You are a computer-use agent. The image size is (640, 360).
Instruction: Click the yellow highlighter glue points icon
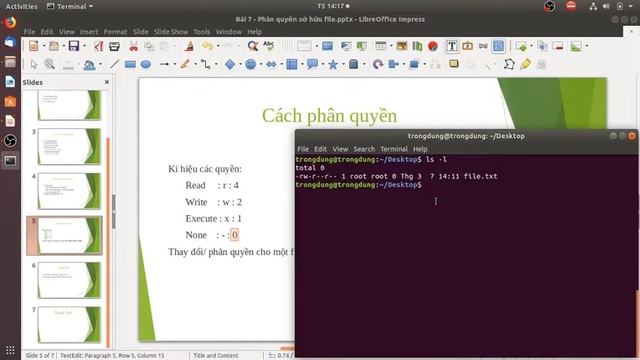tap(526, 64)
